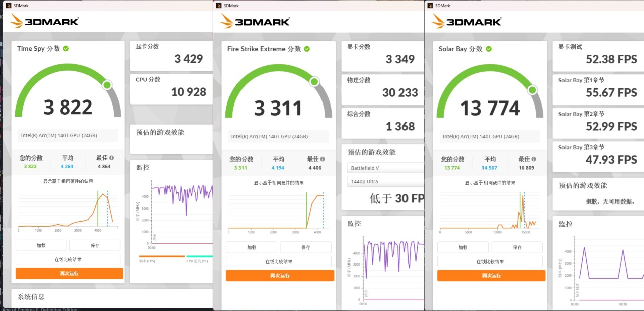644x311 pixels.
Task: Click green validation check beside Solar Bay 分数
Action: 489,49
